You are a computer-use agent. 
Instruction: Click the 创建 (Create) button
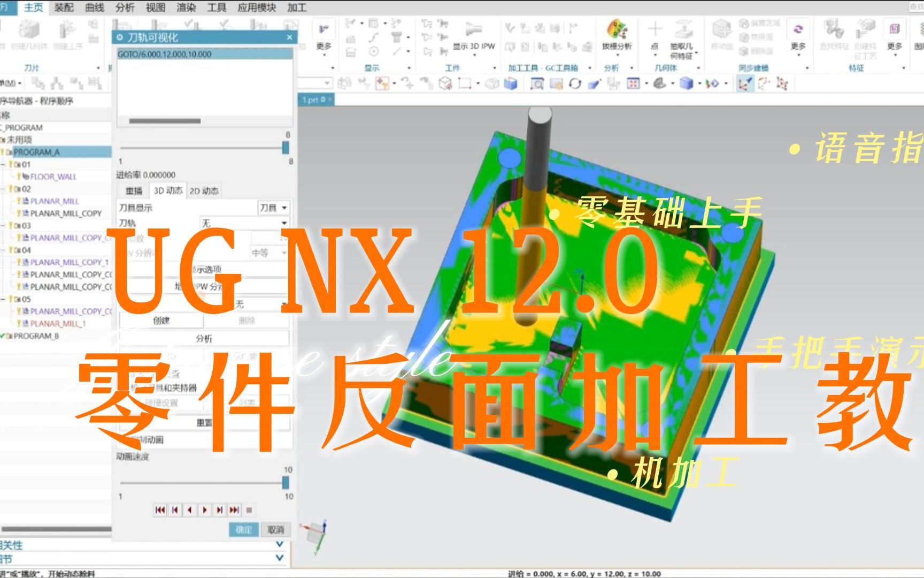click(x=161, y=321)
